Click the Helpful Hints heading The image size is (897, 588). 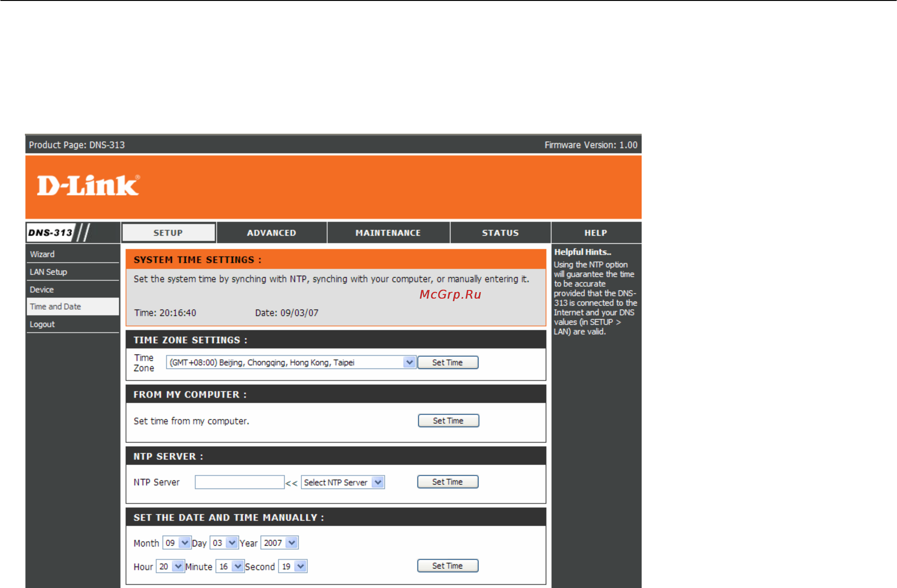click(x=583, y=252)
